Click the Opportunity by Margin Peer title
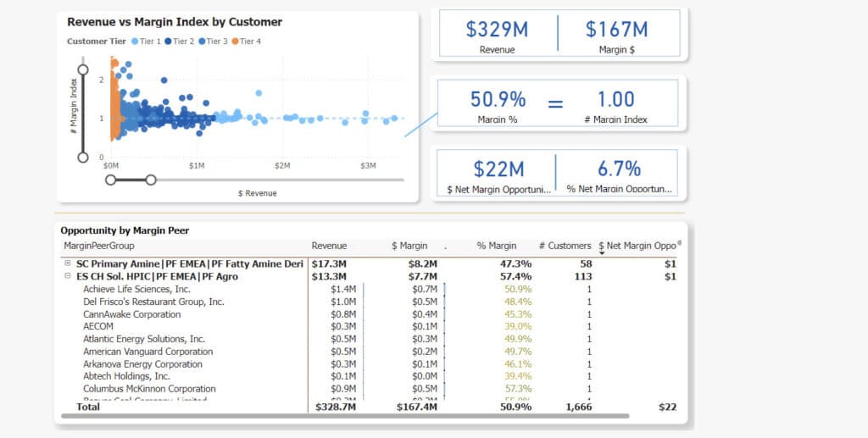This screenshot has width=868, height=438. (x=125, y=230)
